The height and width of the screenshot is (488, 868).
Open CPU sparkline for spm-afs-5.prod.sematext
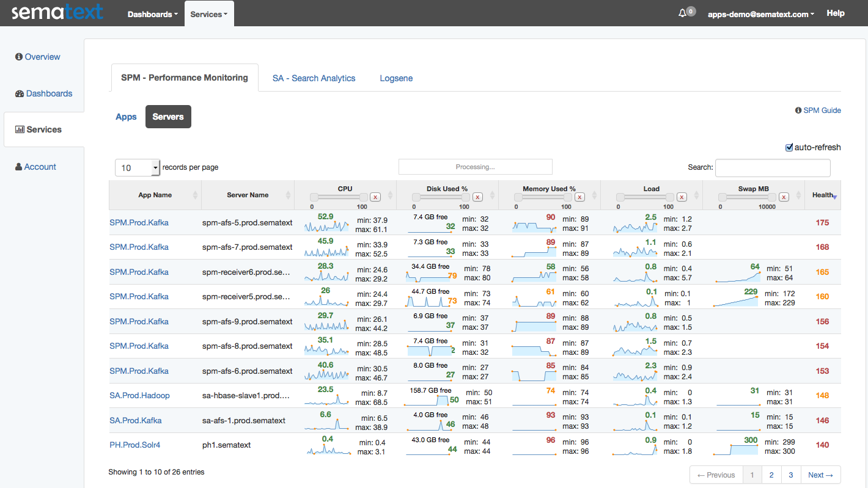click(x=327, y=227)
